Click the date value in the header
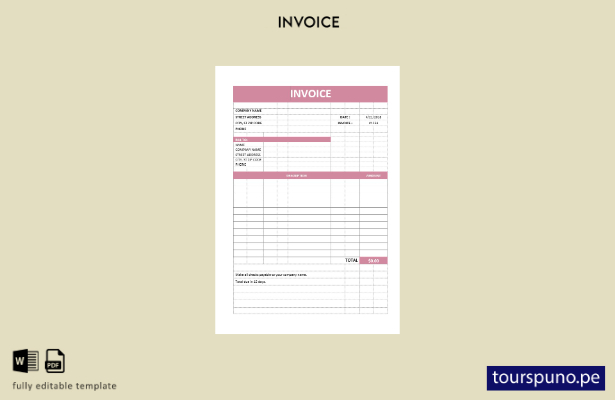 pyautogui.click(x=373, y=117)
